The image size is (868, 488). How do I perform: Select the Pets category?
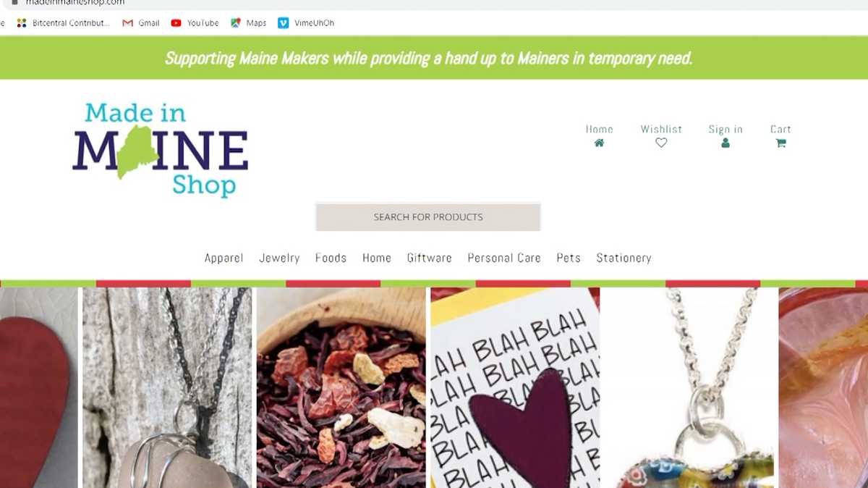[569, 258]
